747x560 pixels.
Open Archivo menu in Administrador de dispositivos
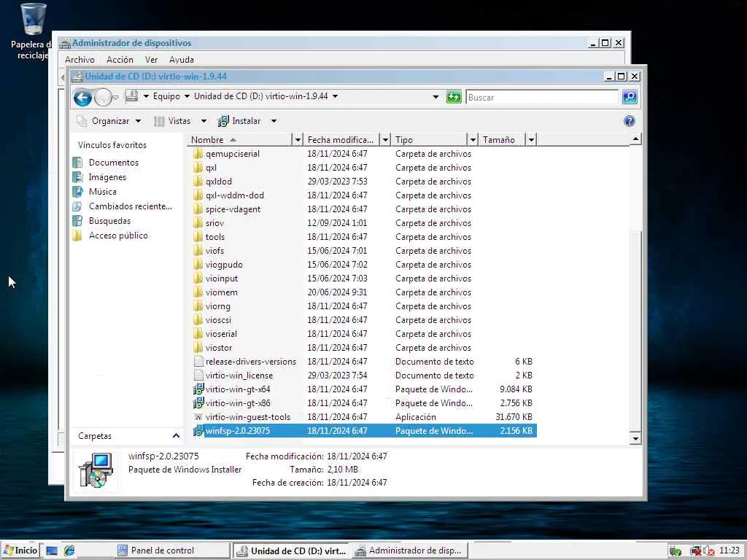point(80,60)
